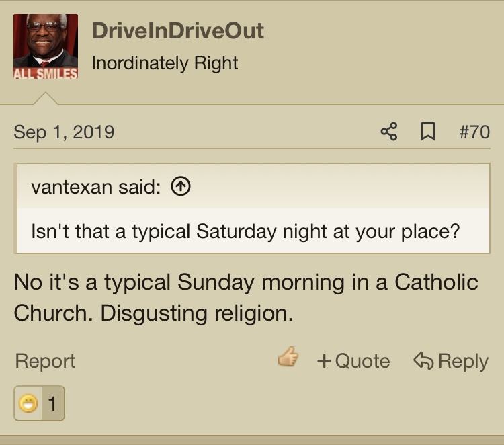Open post permalink #70
The width and height of the screenshot is (504, 445).
474,132
